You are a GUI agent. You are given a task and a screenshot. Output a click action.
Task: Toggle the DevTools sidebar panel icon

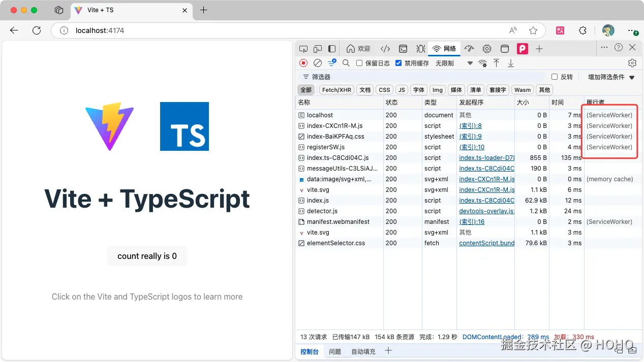(x=332, y=49)
